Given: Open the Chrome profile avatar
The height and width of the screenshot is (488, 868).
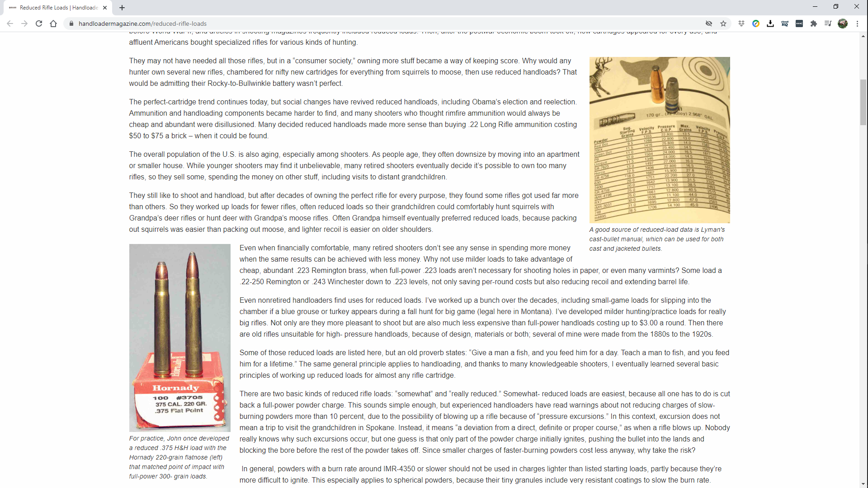Looking at the screenshot, I should click(x=843, y=23).
